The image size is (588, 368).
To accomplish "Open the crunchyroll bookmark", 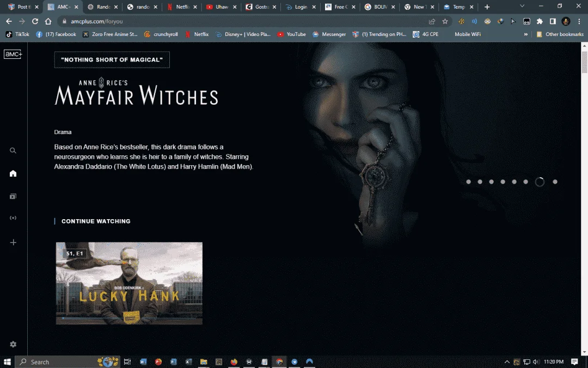I will (161, 34).
